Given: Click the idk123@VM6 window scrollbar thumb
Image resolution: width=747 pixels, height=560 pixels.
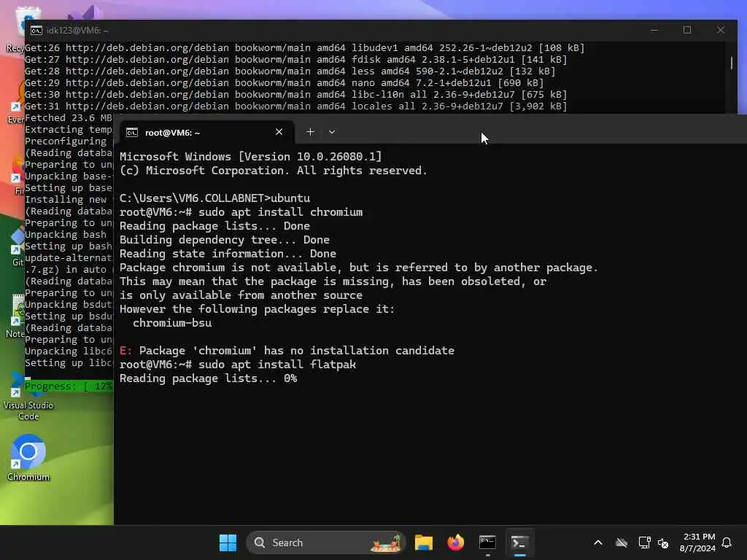Looking at the screenshot, I should click(731, 63).
